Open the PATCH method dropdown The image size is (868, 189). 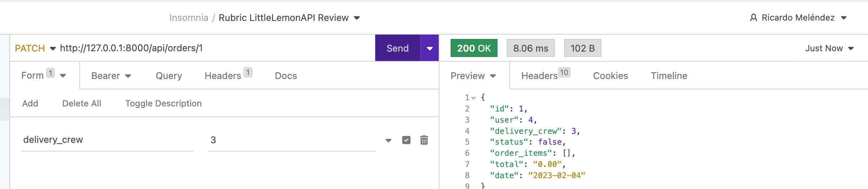coord(35,48)
